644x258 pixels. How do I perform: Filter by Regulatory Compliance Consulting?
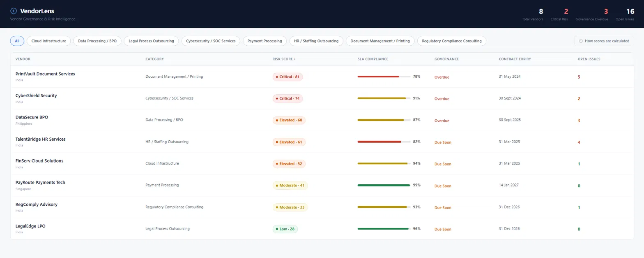(x=452, y=41)
